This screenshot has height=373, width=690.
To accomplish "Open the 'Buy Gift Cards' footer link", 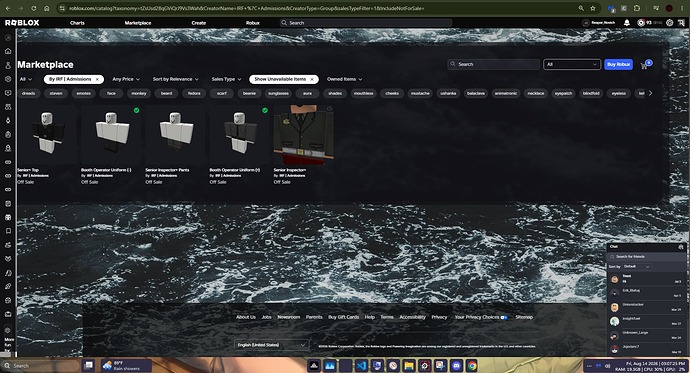I will click(343, 317).
